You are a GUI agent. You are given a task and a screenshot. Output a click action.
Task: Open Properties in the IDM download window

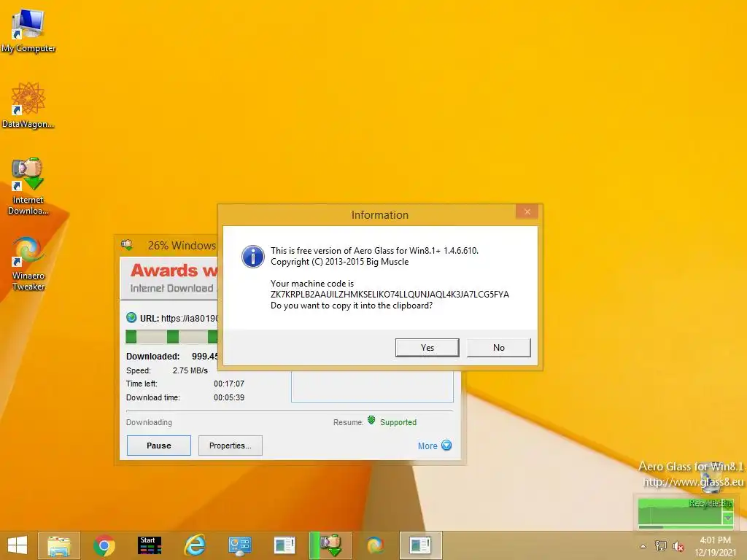click(x=230, y=446)
